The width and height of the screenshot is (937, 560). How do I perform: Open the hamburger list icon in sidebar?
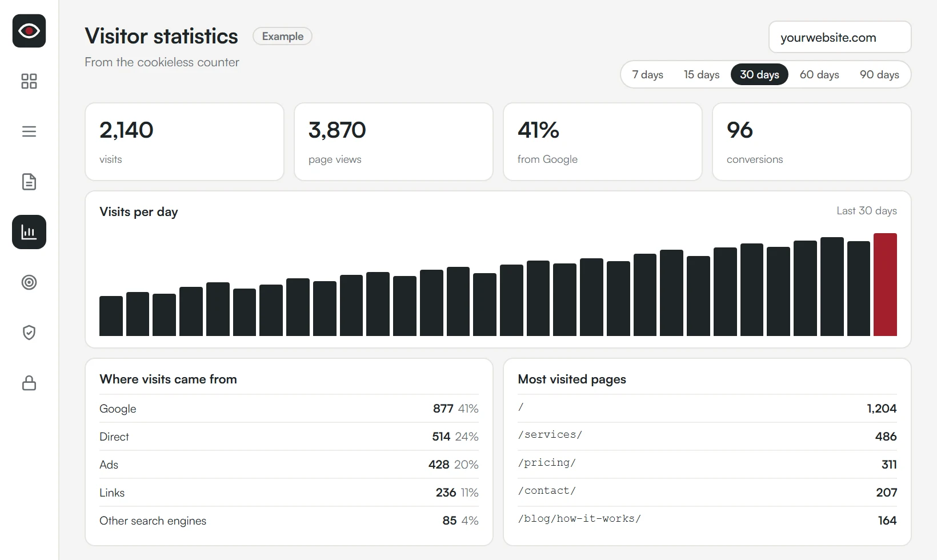pyautogui.click(x=29, y=131)
